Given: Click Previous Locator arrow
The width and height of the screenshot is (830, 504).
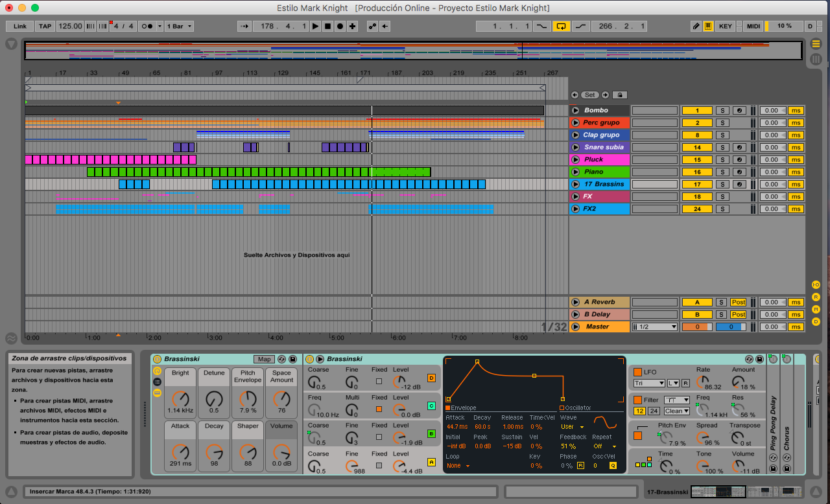Looking at the screenshot, I should (x=575, y=95).
